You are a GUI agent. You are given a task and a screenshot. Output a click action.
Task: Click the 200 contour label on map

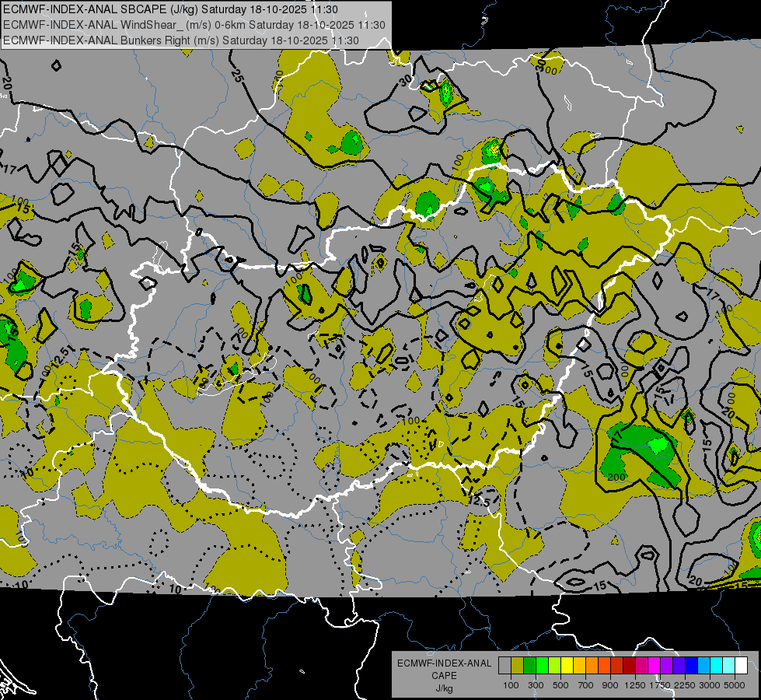tap(617, 477)
